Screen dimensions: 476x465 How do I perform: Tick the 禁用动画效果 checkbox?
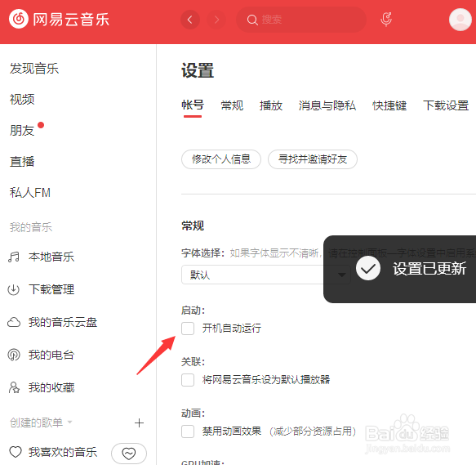click(x=188, y=431)
